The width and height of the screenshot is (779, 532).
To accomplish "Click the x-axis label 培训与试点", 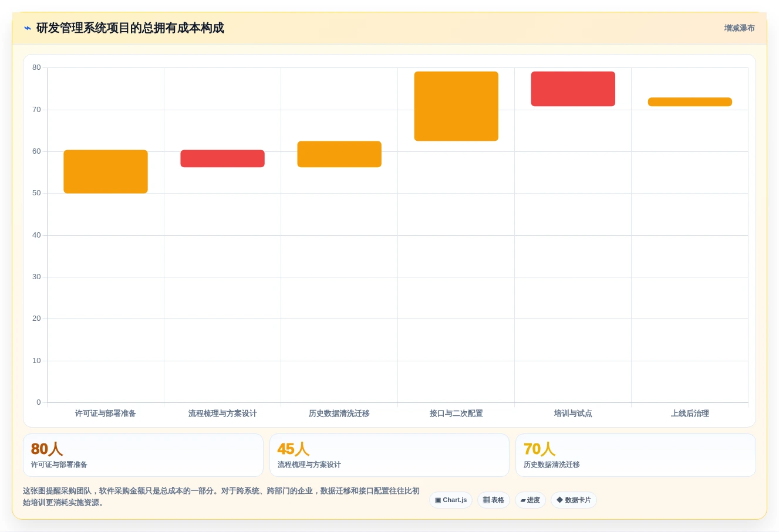I will tap(573, 414).
